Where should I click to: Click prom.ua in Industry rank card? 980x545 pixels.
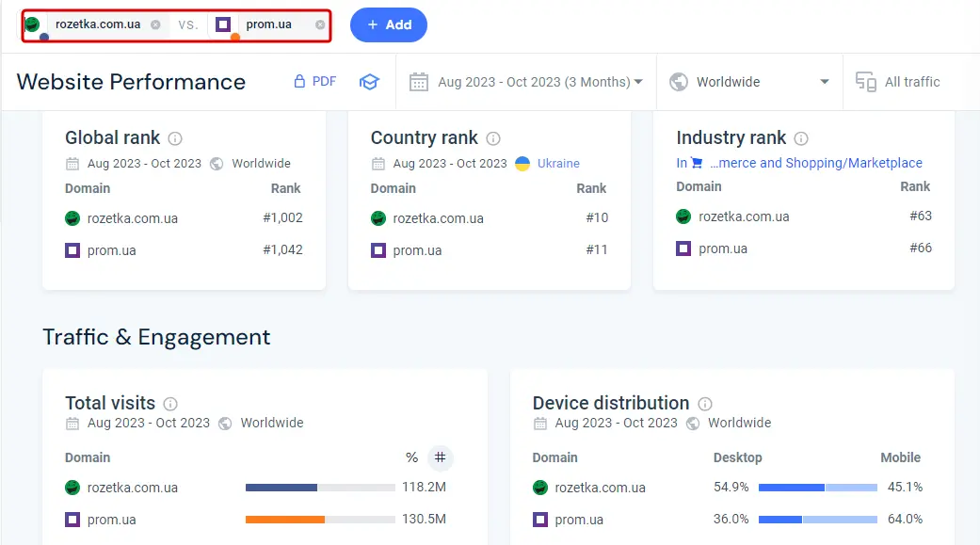(722, 248)
